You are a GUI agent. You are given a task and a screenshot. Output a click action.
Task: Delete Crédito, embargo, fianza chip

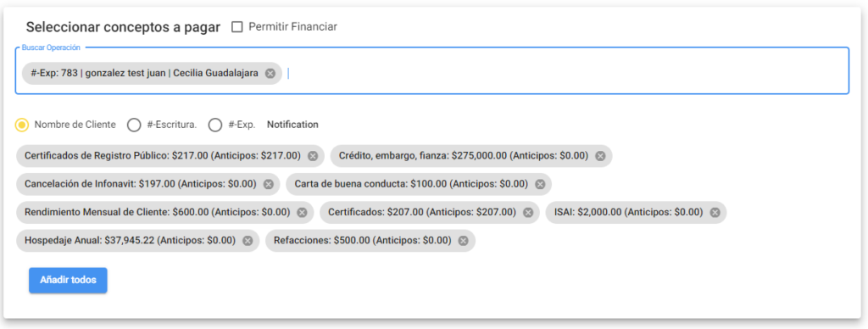tap(600, 156)
